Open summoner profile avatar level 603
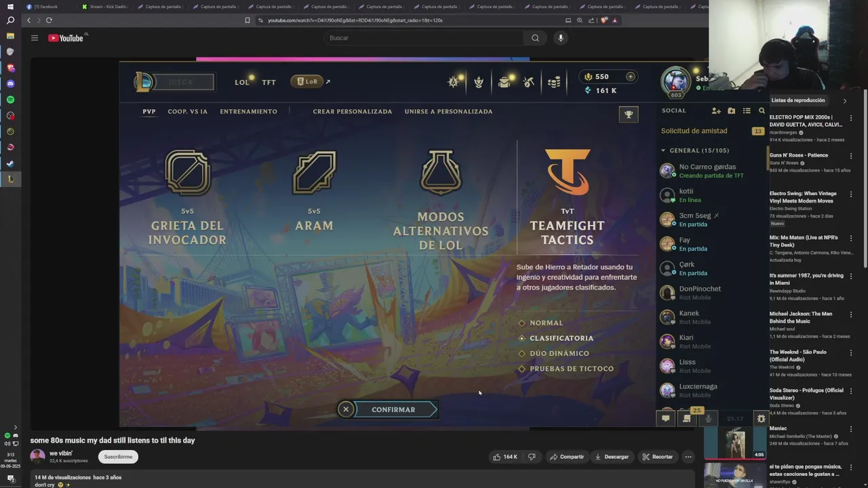 point(675,82)
